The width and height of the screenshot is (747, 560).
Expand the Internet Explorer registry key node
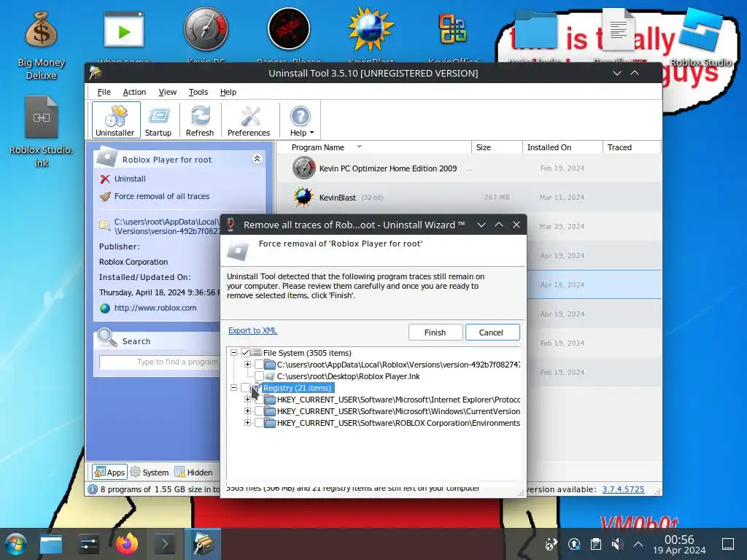tap(247, 399)
